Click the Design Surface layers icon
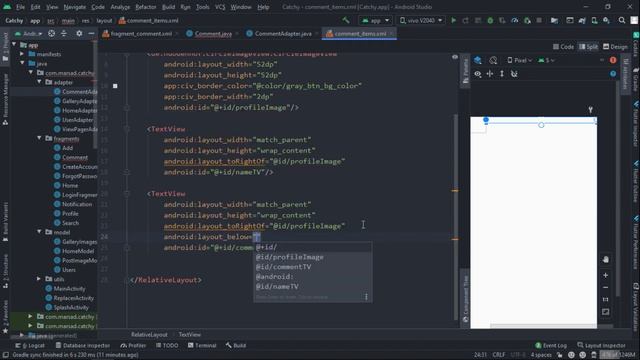 tap(478, 60)
